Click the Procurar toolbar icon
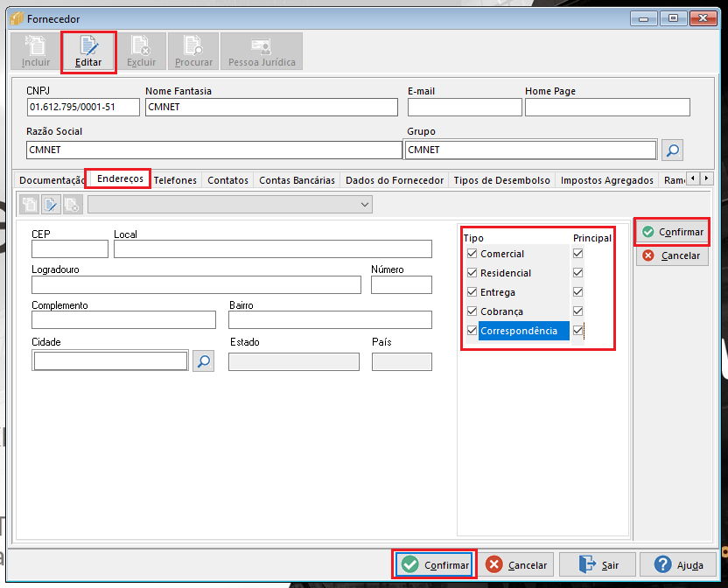Screen dimensions: 728x588 click(193, 51)
